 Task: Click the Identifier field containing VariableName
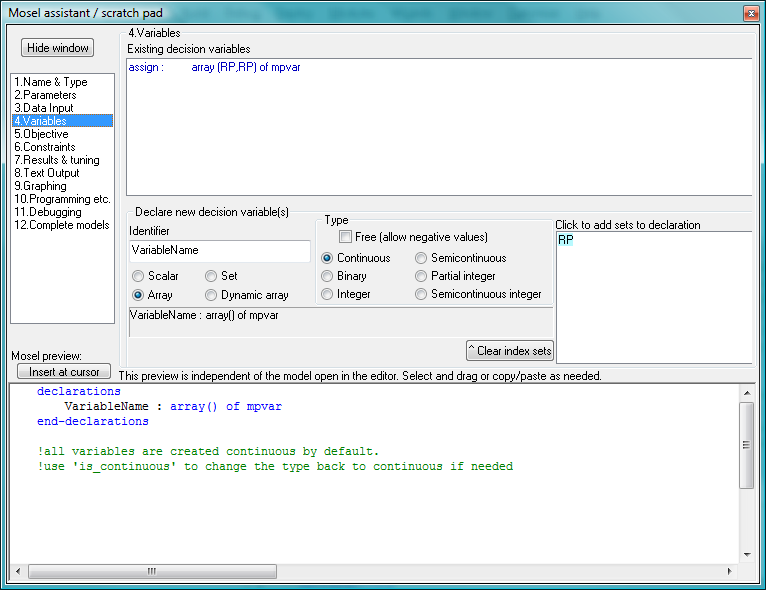pos(219,251)
